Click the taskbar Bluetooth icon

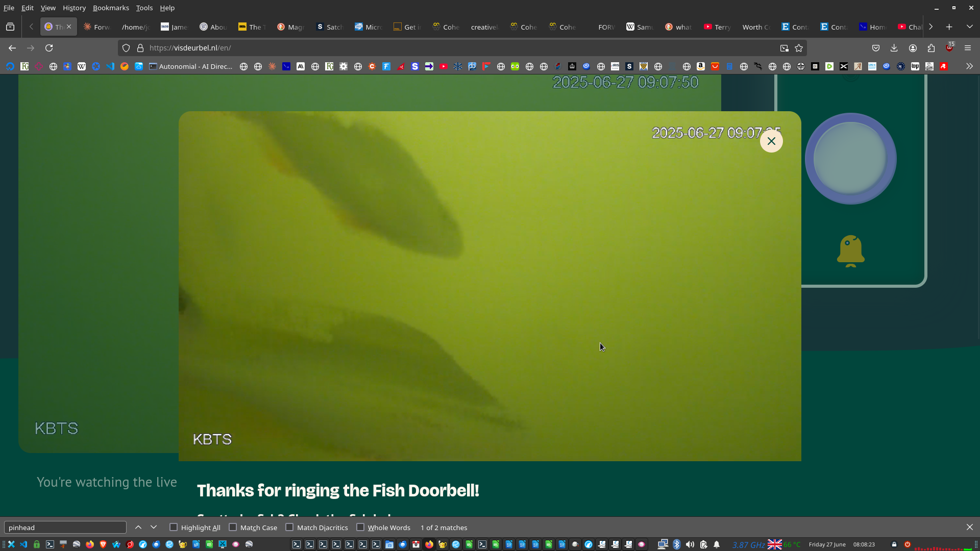click(x=677, y=544)
